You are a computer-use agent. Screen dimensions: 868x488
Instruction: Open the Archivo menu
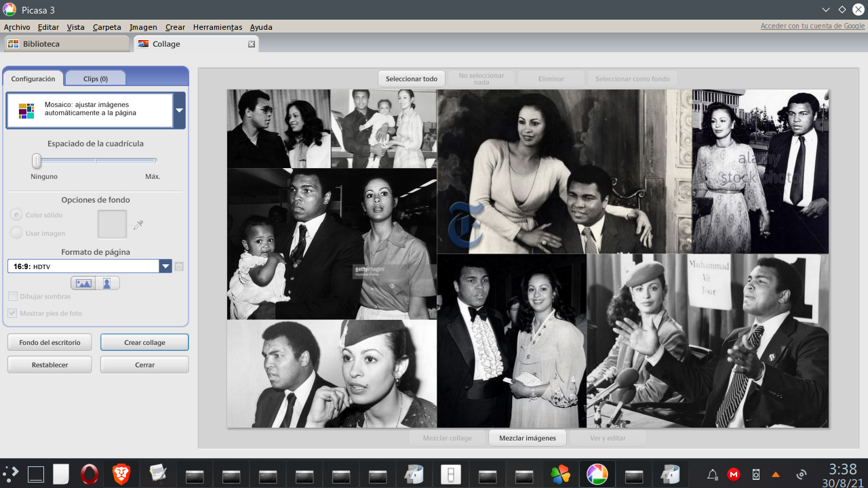point(17,27)
